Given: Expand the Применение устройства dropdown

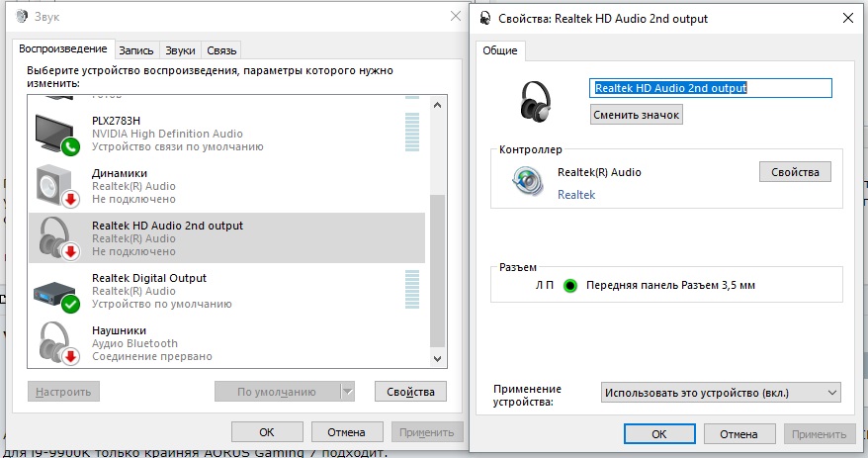Looking at the screenshot, I should [721, 393].
